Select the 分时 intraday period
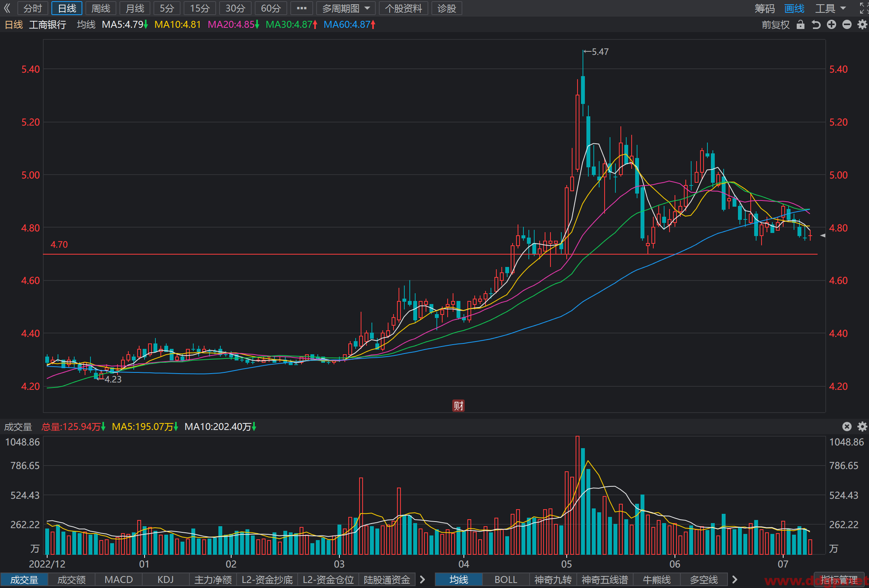 pos(32,8)
